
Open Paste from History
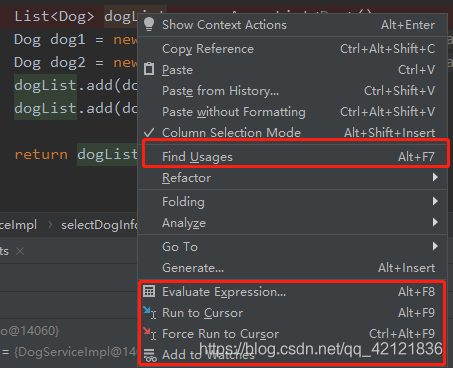tap(292, 91)
